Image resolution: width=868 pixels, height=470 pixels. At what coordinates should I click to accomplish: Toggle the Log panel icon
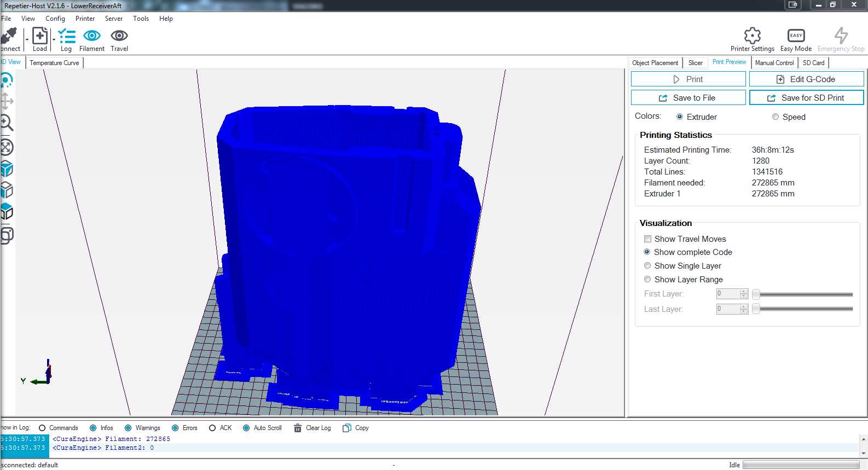tap(67, 37)
